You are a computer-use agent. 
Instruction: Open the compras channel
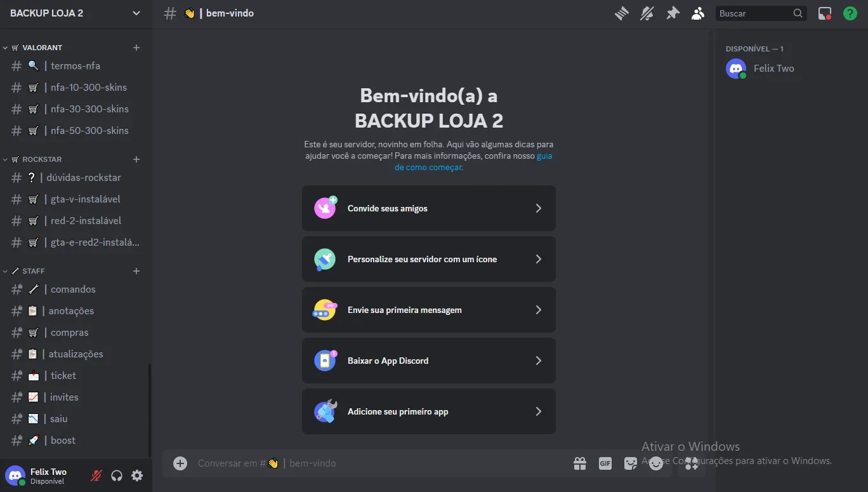tap(76, 333)
